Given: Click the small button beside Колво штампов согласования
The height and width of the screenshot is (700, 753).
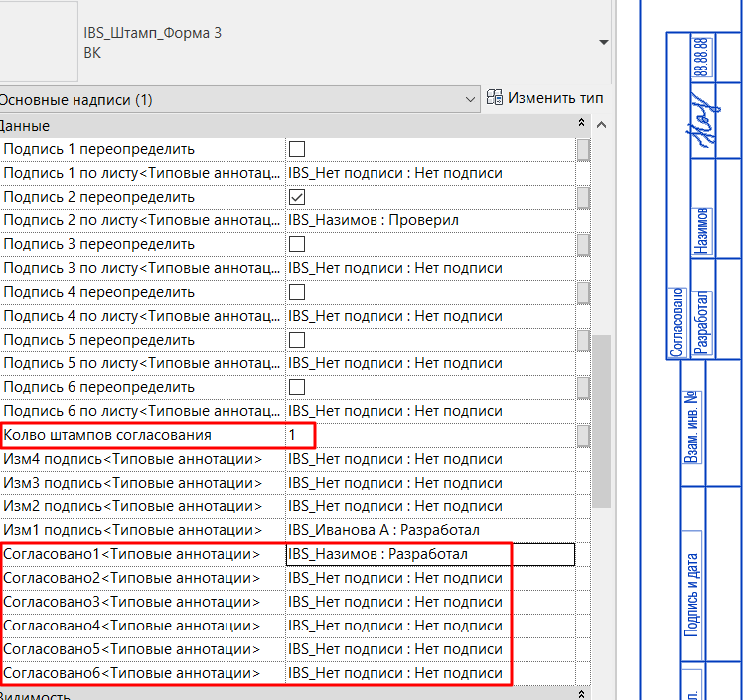Looking at the screenshot, I should pos(583,435).
